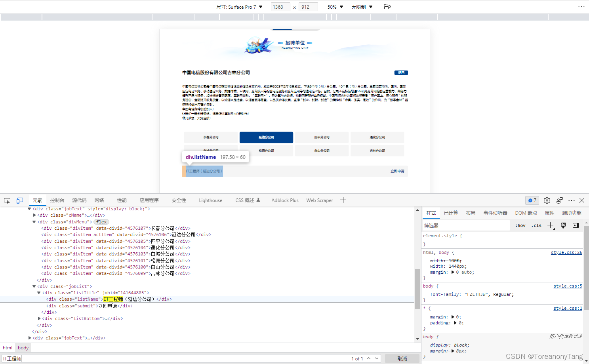Switch to the 源代码 tab

pos(79,200)
